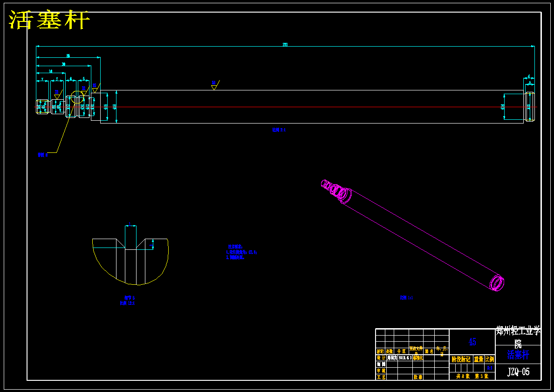Click the 郑州轻工业学院 school name text
Image resolution: width=554 pixels, height=392 pixels.
[518, 337]
